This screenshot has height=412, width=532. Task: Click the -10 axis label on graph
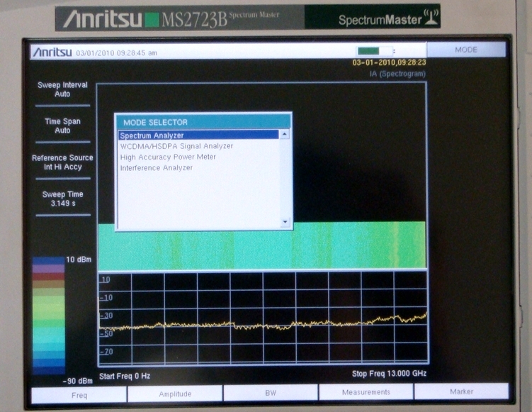(x=106, y=298)
